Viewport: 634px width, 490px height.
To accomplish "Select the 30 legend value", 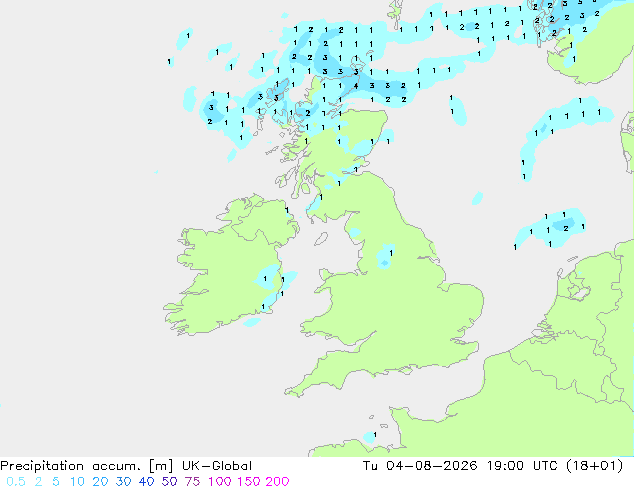I will click(123, 482).
